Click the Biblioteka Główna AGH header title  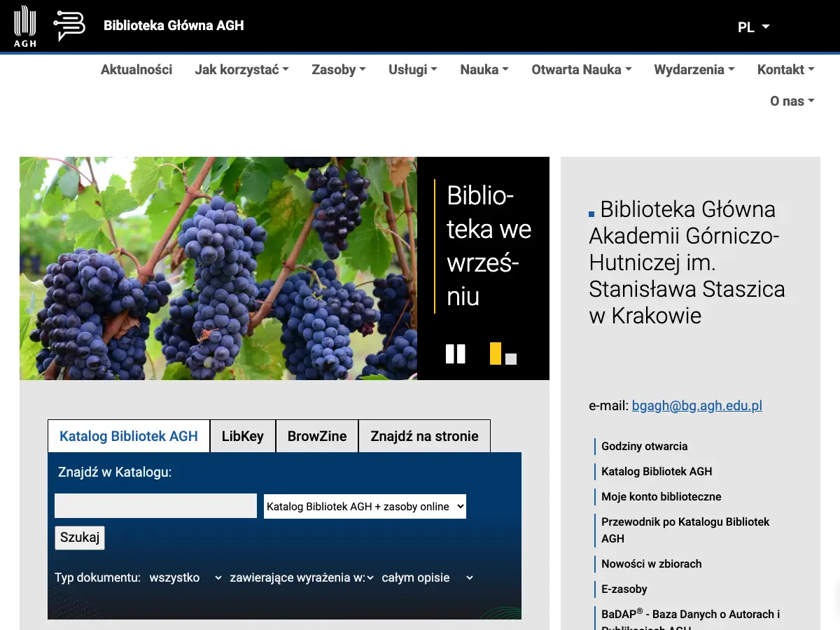click(174, 26)
